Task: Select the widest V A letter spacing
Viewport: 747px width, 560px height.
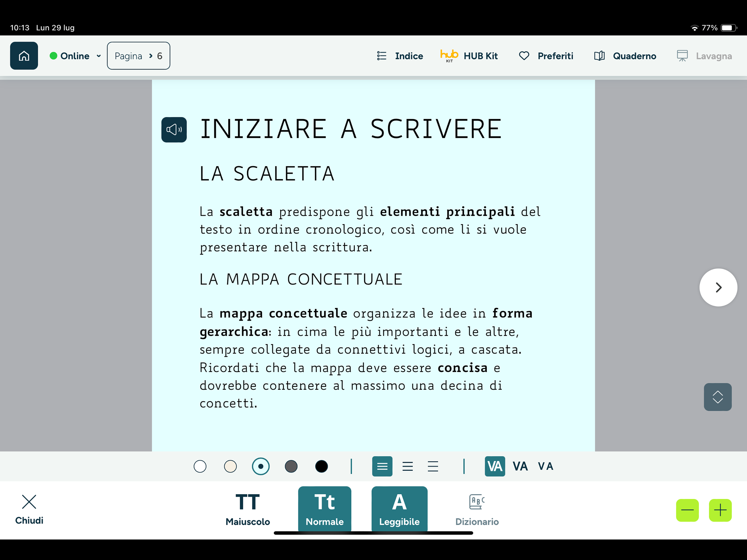Action: coord(546,466)
